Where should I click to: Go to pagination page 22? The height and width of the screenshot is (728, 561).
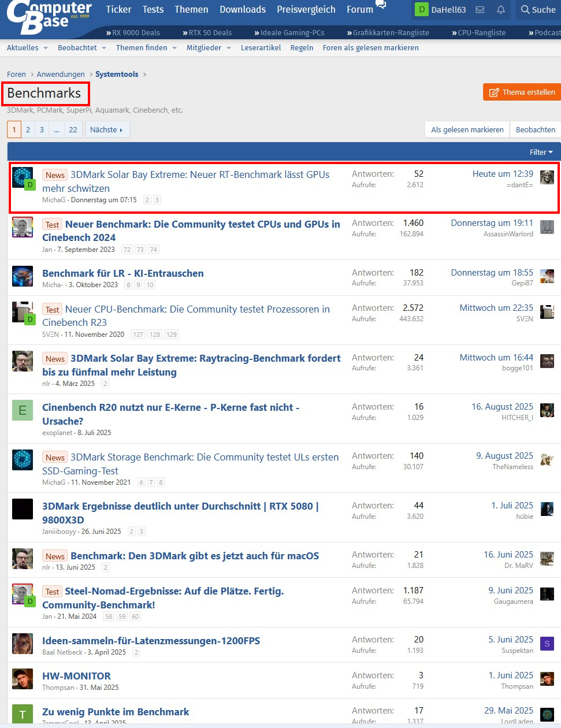point(73,129)
